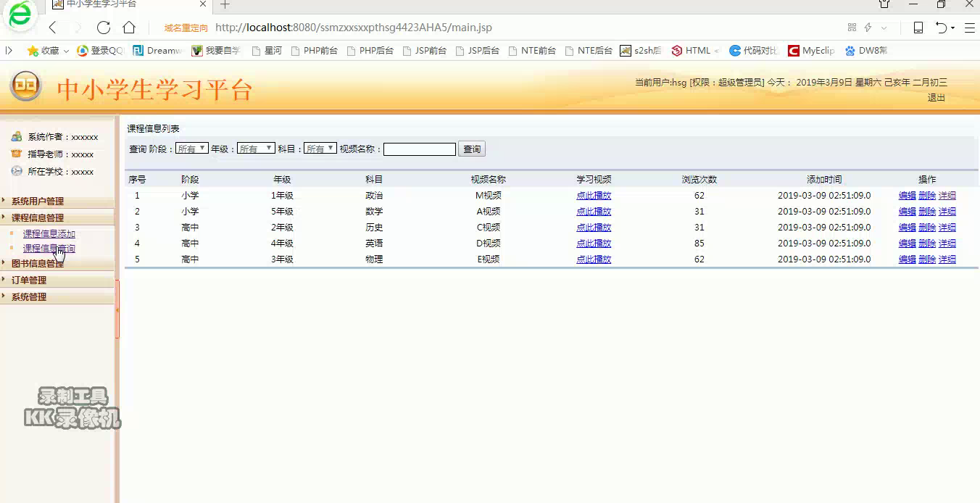Open the 阶段 filter dropdown
This screenshot has width=980, height=503.
point(192,148)
